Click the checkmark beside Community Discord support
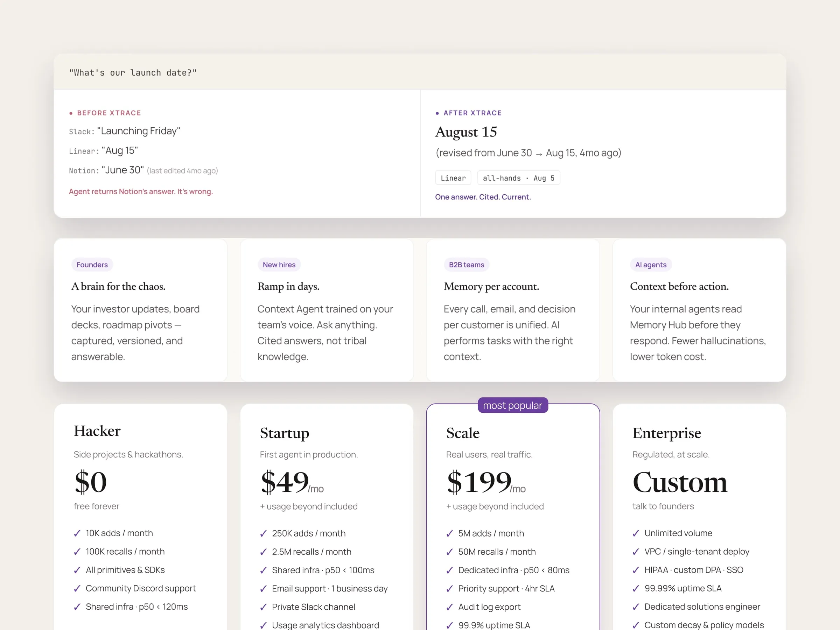Image resolution: width=840 pixels, height=630 pixels. click(x=77, y=588)
